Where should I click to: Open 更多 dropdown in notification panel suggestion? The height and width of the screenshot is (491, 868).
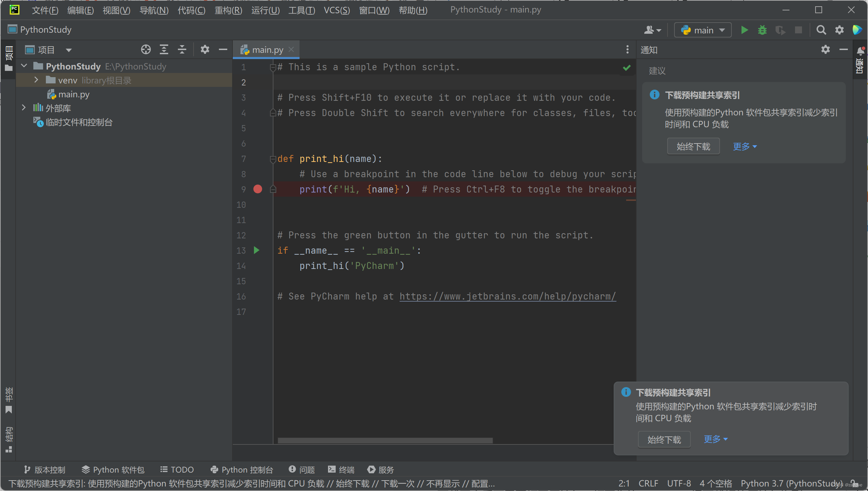(x=745, y=146)
